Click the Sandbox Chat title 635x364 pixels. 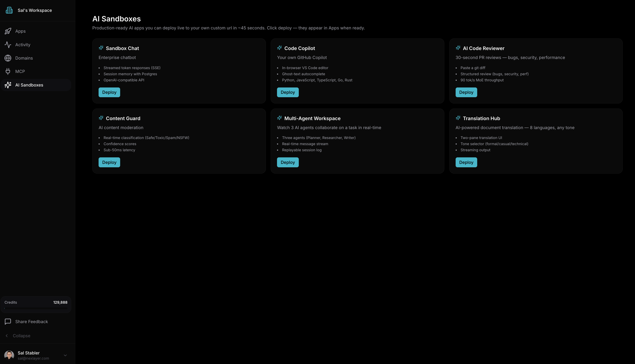pos(122,48)
